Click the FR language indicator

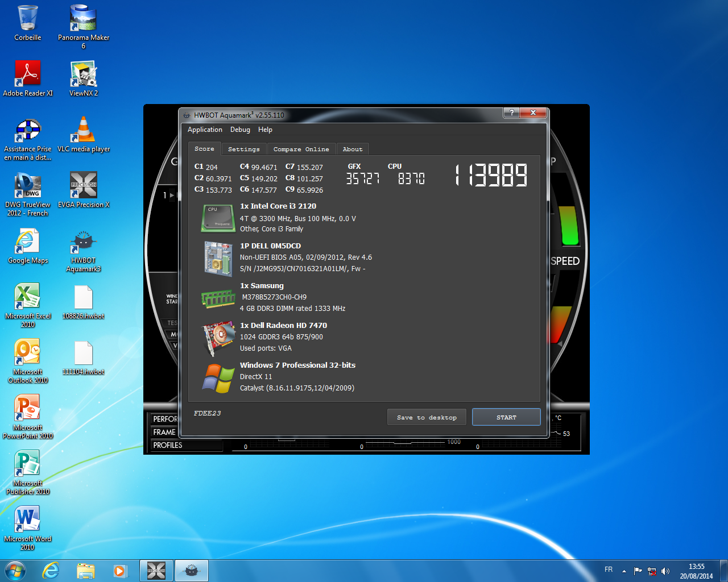(609, 569)
